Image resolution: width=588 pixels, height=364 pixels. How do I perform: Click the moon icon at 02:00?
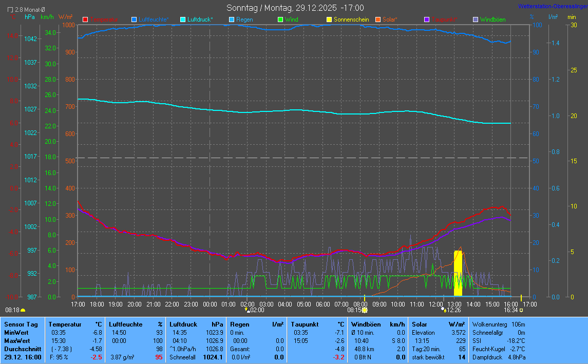248,310
